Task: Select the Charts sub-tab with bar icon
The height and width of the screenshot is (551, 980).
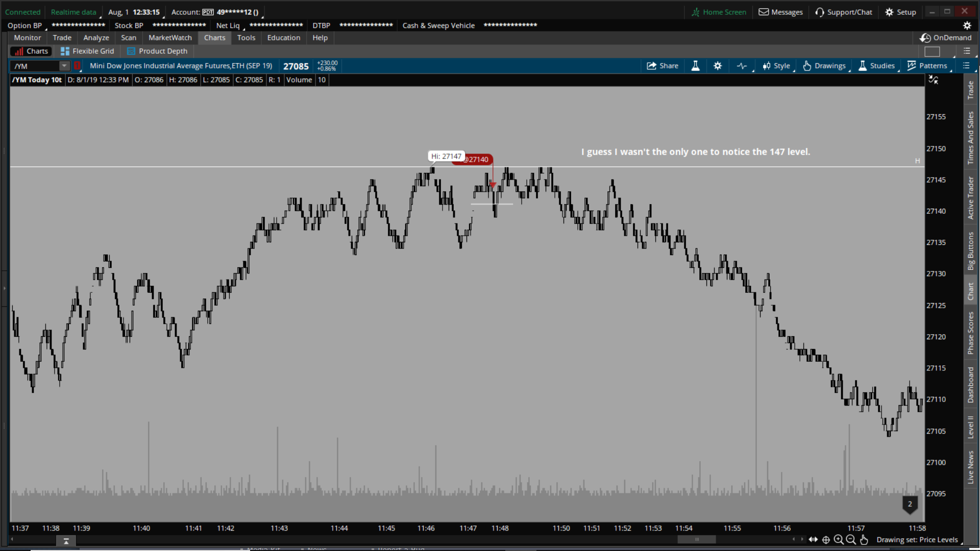Action: (31, 51)
